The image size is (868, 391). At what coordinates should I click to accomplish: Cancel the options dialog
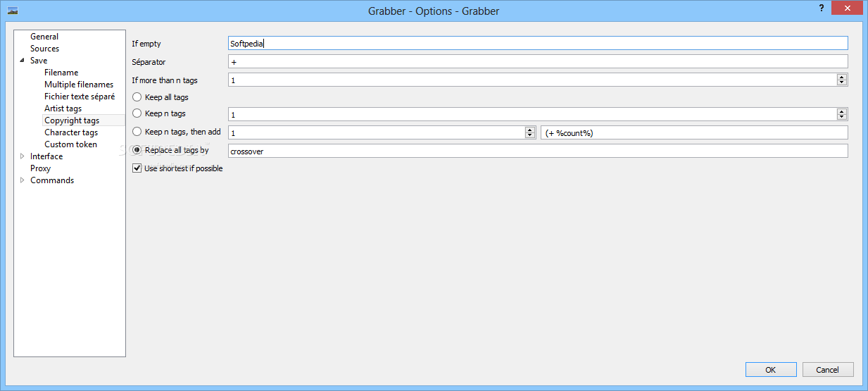[828, 369]
